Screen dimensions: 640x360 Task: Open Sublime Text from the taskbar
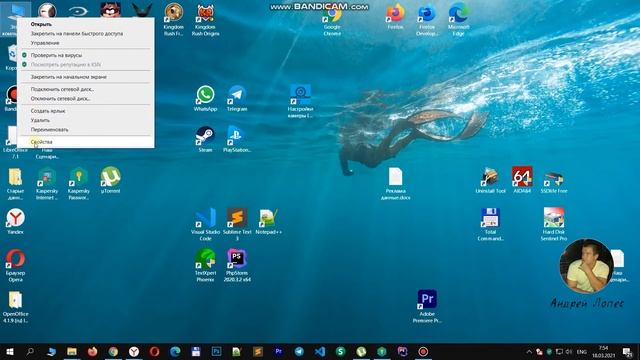tap(258, 351)
